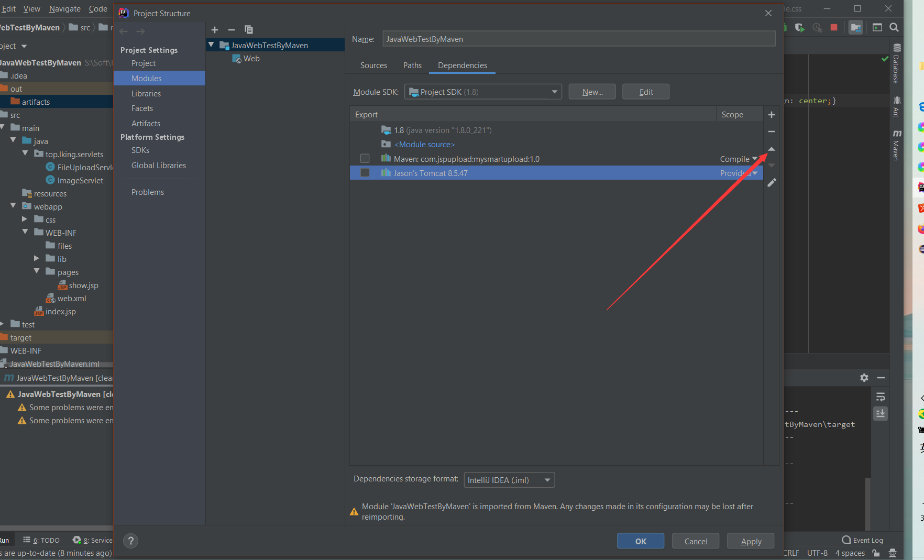Switch to the Paths tab
Image resolution: width=924 pixels, height=560 pixels.
click(412, 65)
